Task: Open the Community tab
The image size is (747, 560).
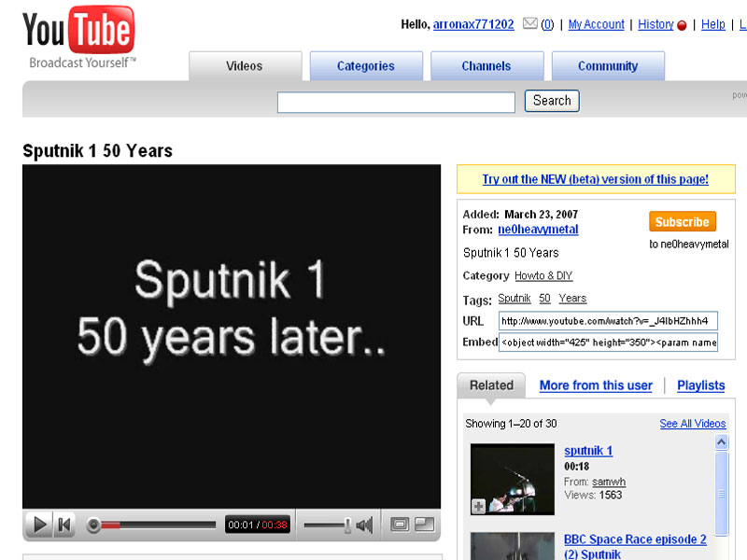Action: 608,65
